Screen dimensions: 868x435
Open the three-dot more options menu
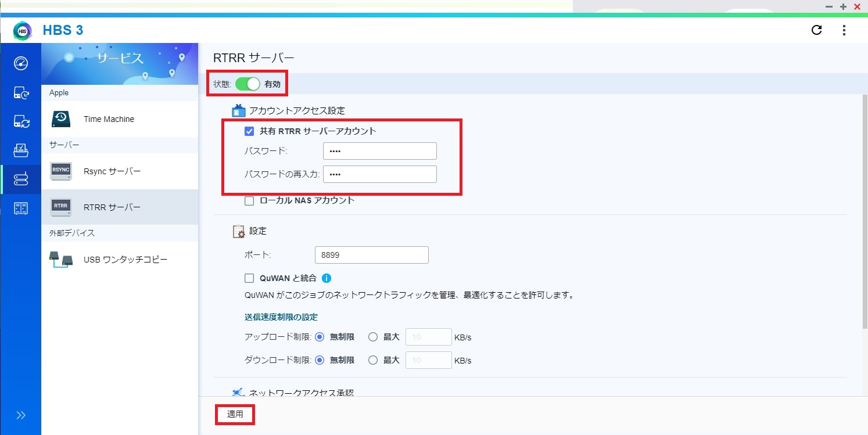844,30
